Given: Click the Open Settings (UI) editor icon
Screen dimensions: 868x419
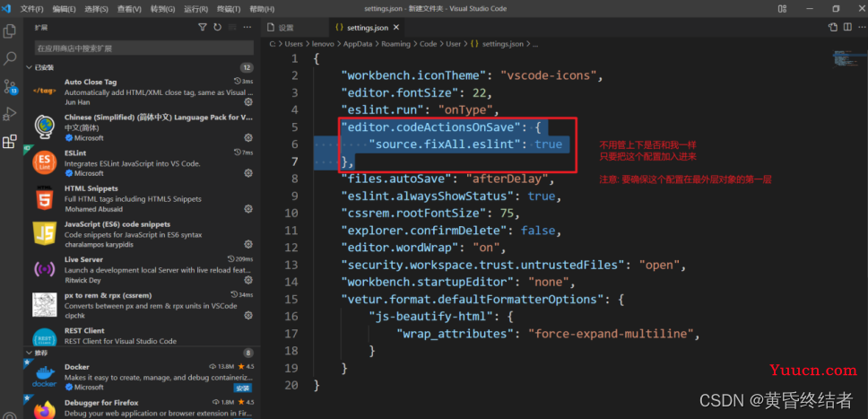Looking at the screenshot, I should pos(832,27).
